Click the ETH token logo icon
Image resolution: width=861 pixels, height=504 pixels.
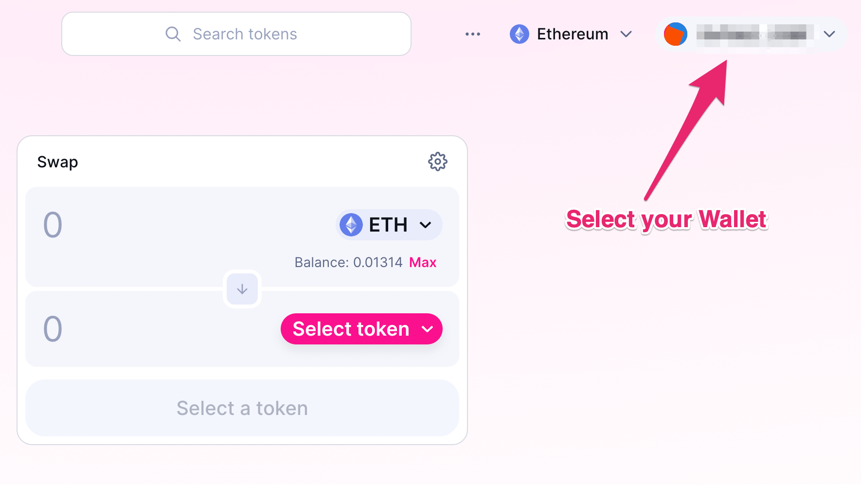(351, 225)
